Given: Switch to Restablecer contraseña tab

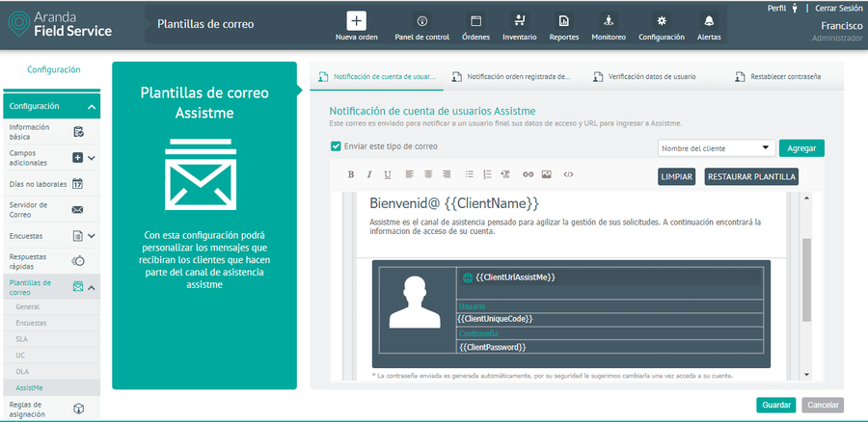Looking at the screenshot, I should [778, 77].
